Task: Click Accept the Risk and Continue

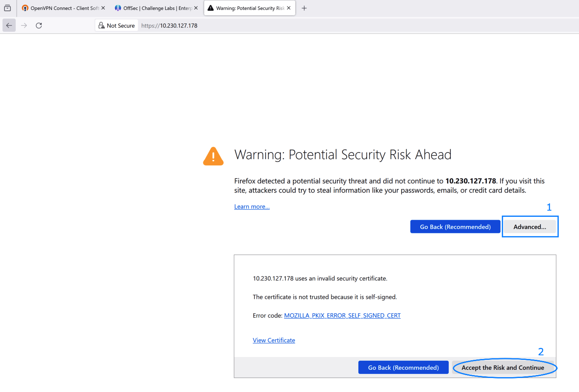Action: pyautogui.click(x=503, y=368)
